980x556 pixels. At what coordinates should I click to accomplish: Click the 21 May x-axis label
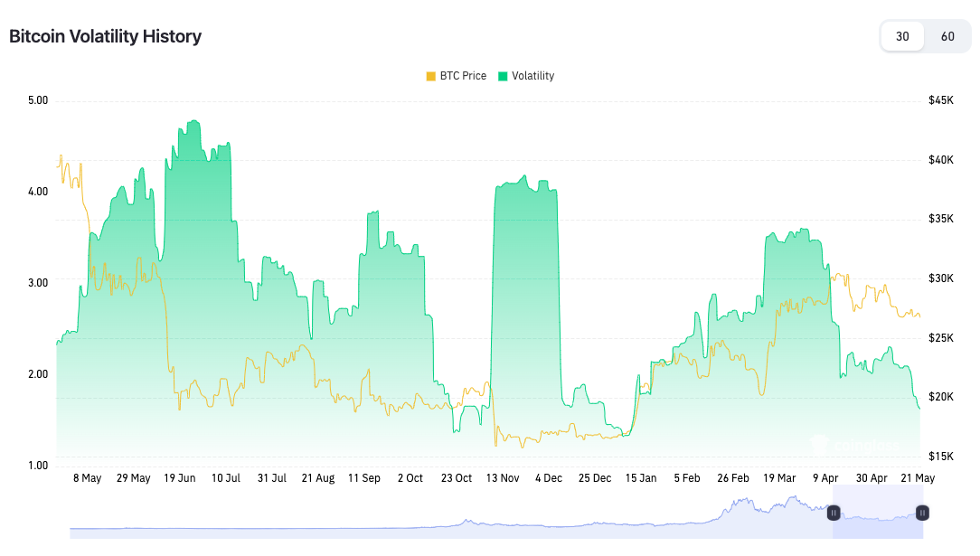pyautogui.click(x=918, y=478)
